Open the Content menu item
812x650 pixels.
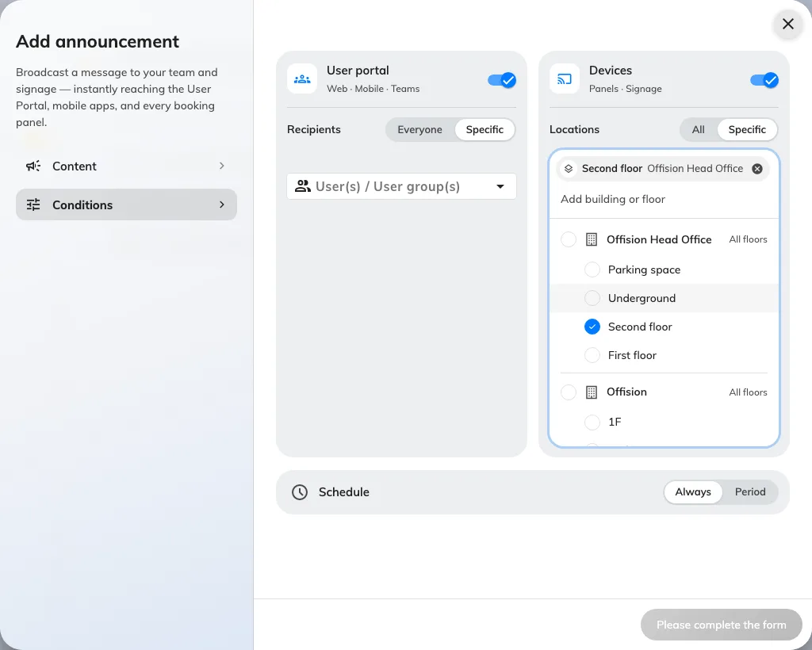coord(126,166)
